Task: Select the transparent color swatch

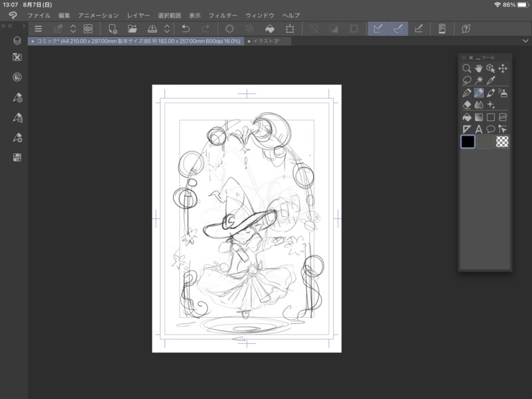Action: (x=503, y=142)
